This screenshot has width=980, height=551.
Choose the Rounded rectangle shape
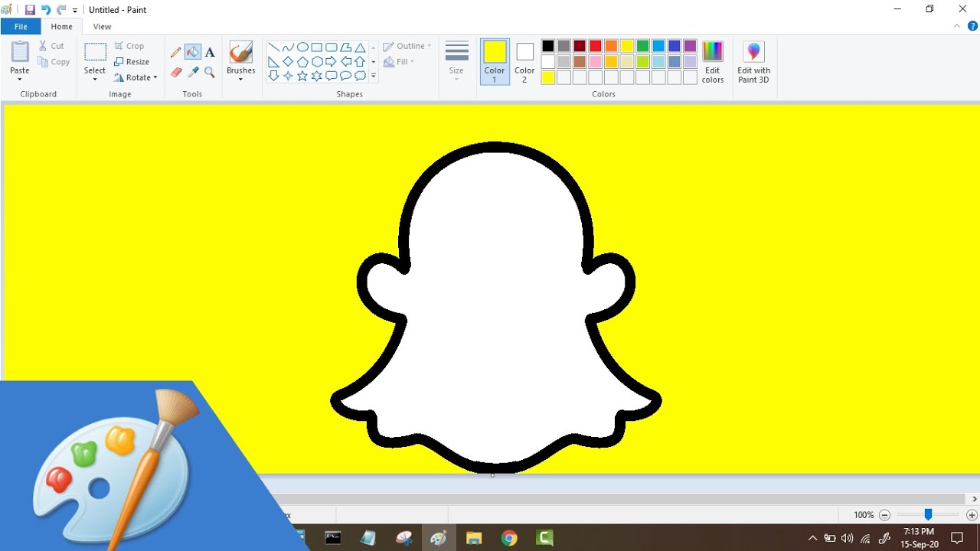(x=332, y=47)
